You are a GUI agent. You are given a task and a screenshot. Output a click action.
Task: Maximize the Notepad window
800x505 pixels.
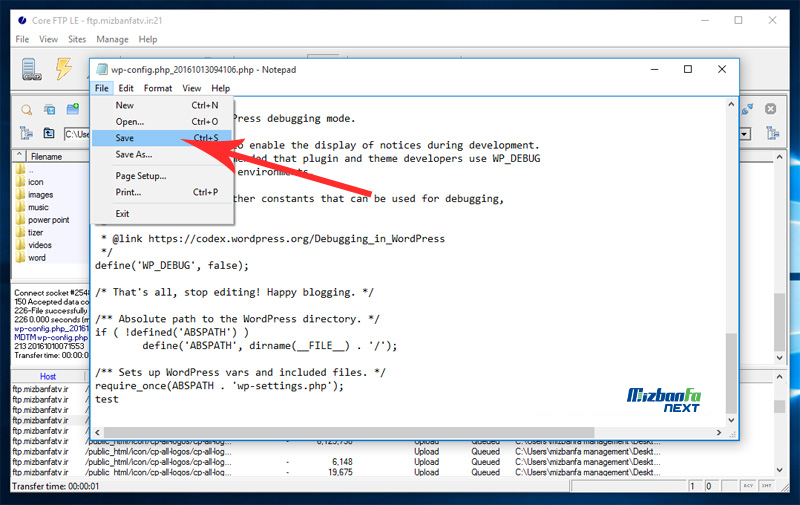point(688,69)
